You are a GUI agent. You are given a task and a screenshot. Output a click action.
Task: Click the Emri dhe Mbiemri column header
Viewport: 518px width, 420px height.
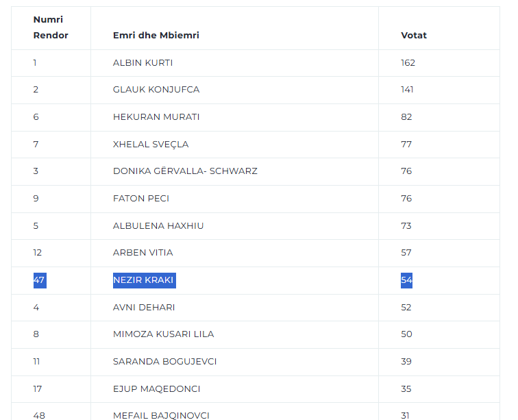pos(156,36)
